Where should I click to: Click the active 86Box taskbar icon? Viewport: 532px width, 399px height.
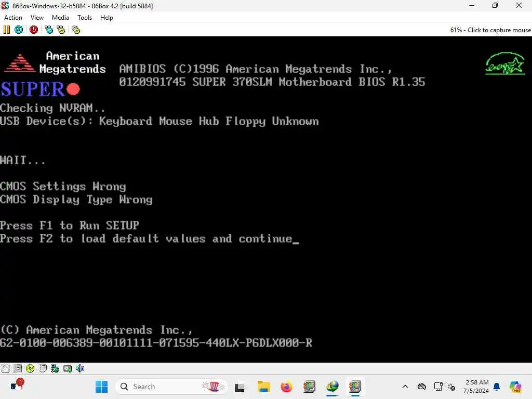pyautogui.click(x=355, y=387)
